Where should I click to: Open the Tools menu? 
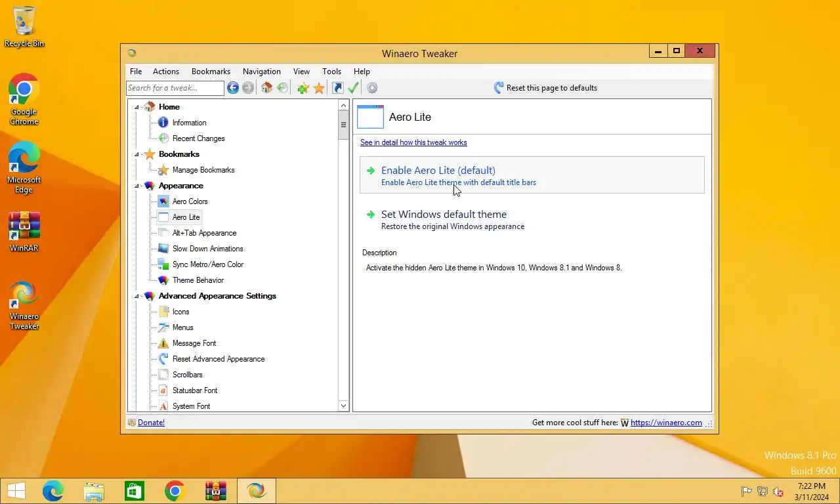331,72
